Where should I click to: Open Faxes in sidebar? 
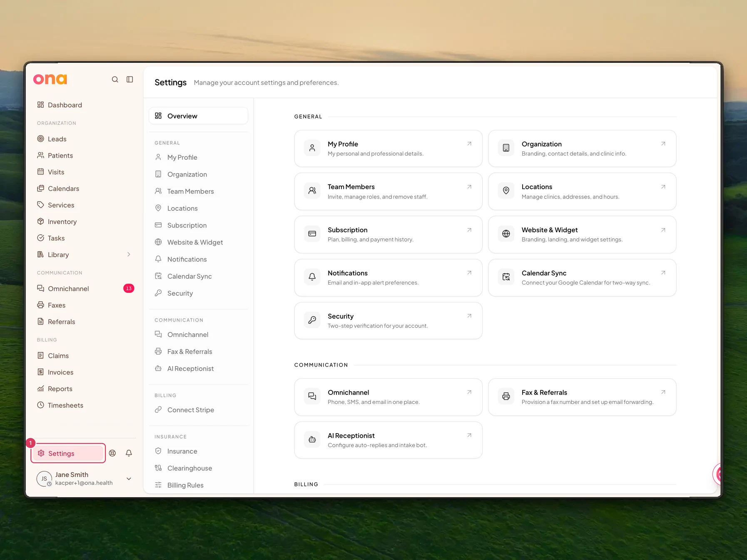coord(85,305)
